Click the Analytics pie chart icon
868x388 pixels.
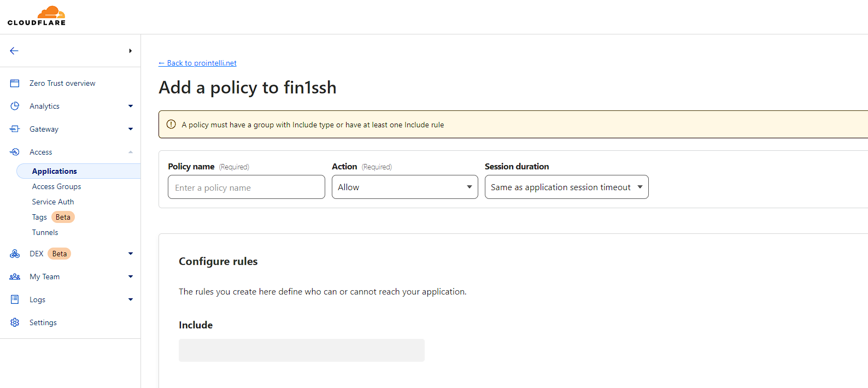[15, 106]
